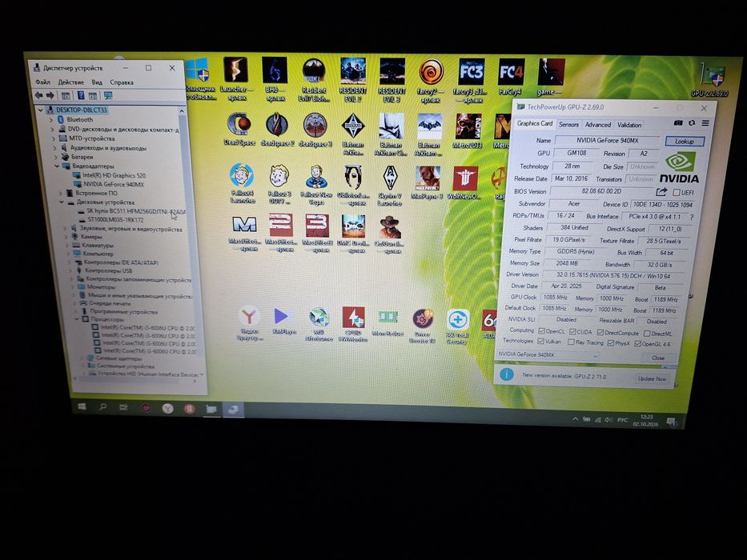
Task: Select the CPUID HWMonitor desktop icon
Action: pos(353,324)
